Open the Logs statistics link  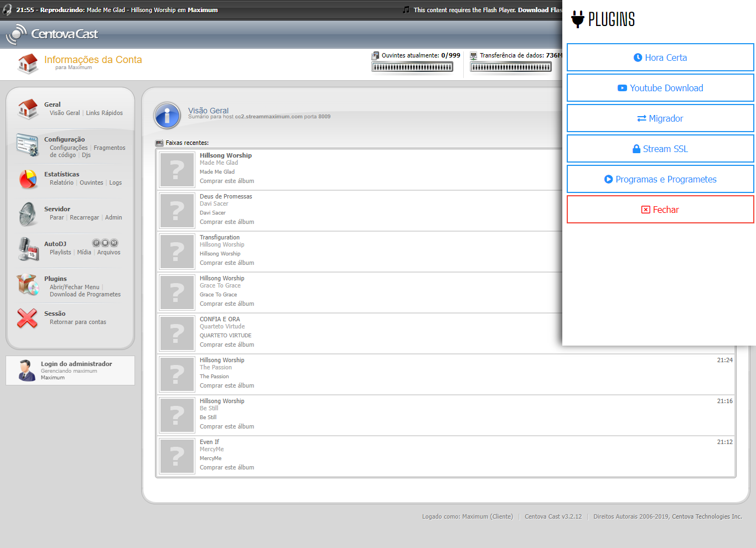pos(116,182)
